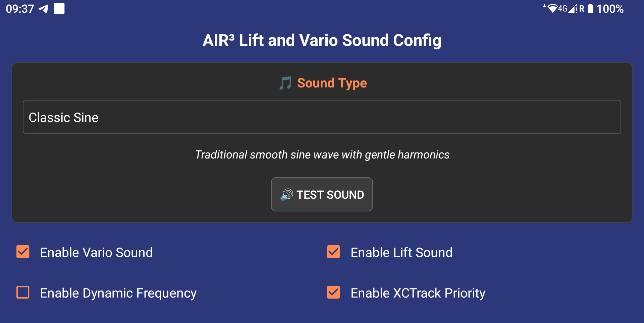Tap the Telegram paper plane status icon
The image size is (644, 323).
[x=44, y=9]
